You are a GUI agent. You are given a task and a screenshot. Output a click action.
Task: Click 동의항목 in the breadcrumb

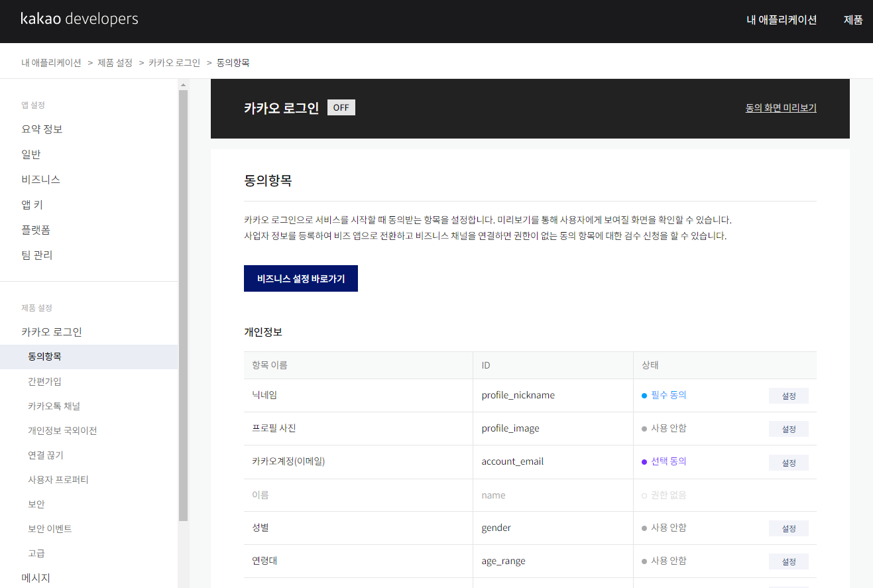(233, 62)
